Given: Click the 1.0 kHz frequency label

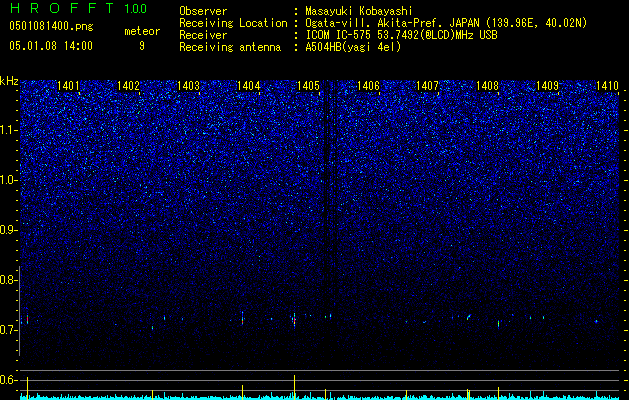Looking at the screenshot, I should pyautogui.click(x=8, y=181).
